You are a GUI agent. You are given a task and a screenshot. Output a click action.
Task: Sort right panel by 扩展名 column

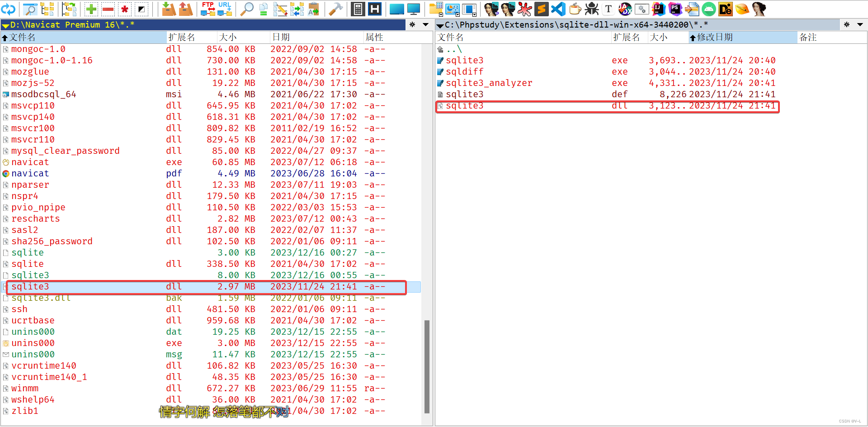click(x=629, y=37)
